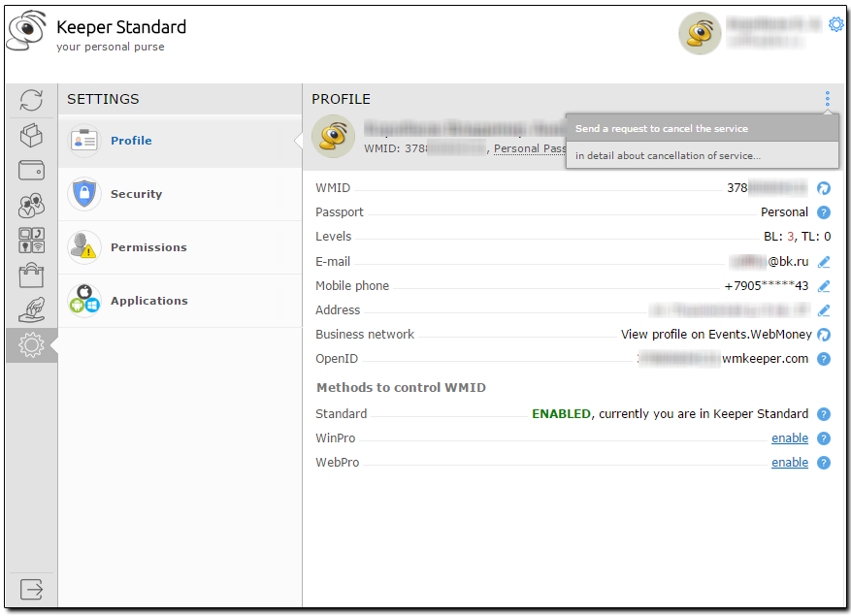851x616 pixels.
Task: Open the hand holding money icon
Action: 31,309
